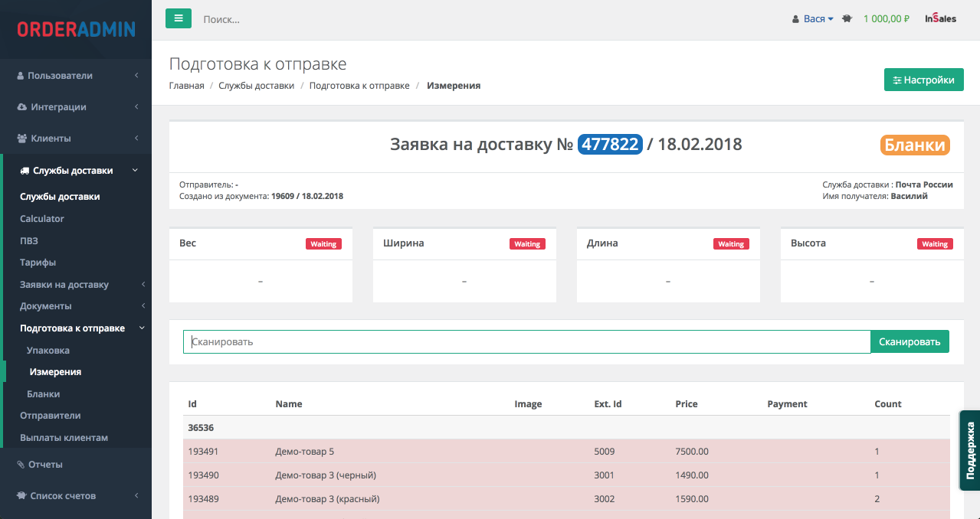Screen dimensions: 980x519
Task: Click document reference 19609 / 18.02.2018
Action: click(x=307, y=196)
